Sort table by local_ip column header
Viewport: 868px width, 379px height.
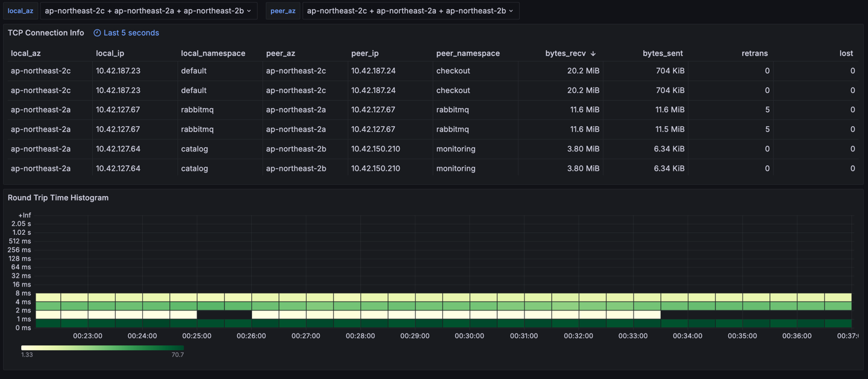click(x=110, y=53)
